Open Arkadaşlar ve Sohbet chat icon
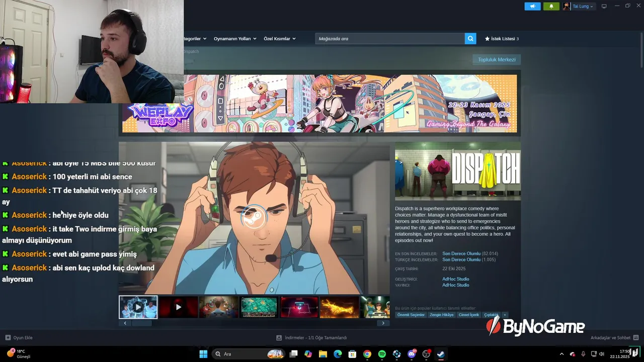644x362 pixels. point(636,338)
